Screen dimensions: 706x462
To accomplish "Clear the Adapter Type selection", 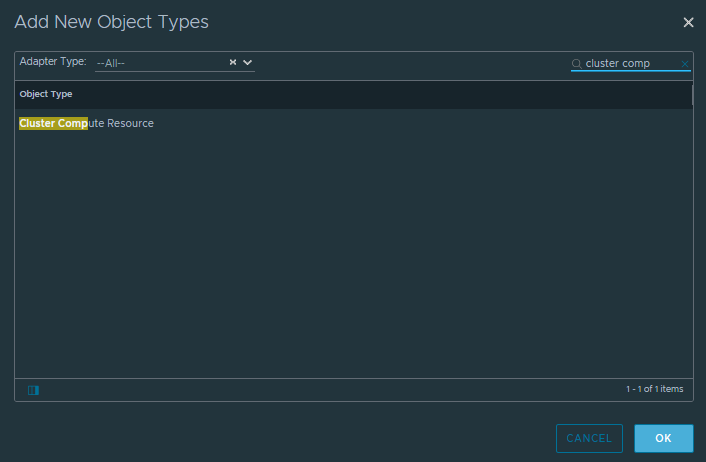I will pyautogui.click(x=233, y=62).
